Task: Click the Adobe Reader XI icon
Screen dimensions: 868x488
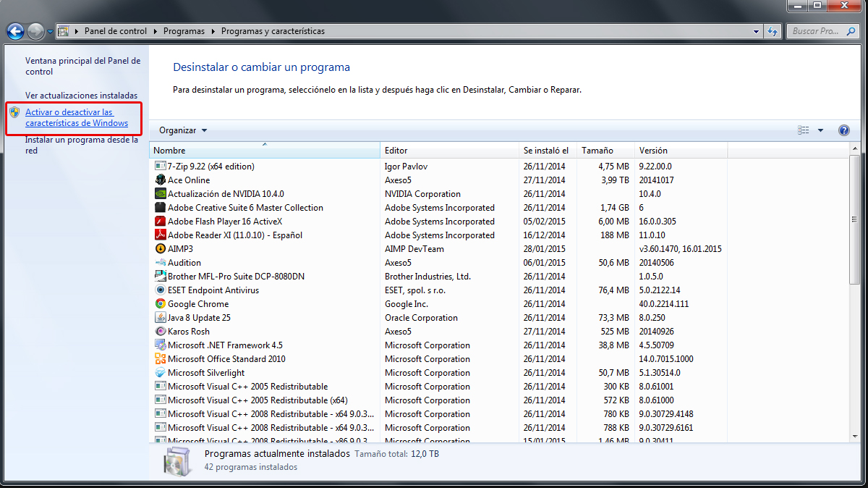Action: pyautogui.click(x=161, y=235)
